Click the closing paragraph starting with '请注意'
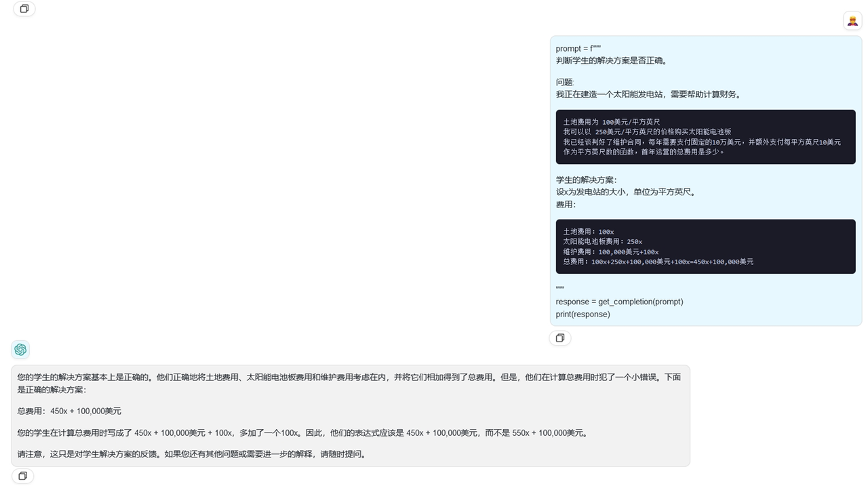Screen dimensions: 868x486 (193, 455)
